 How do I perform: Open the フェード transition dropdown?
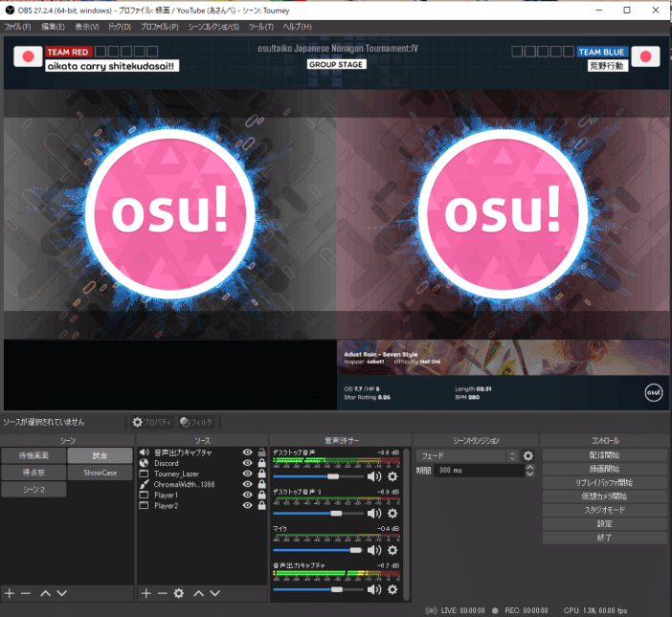(x=467, y=455)
